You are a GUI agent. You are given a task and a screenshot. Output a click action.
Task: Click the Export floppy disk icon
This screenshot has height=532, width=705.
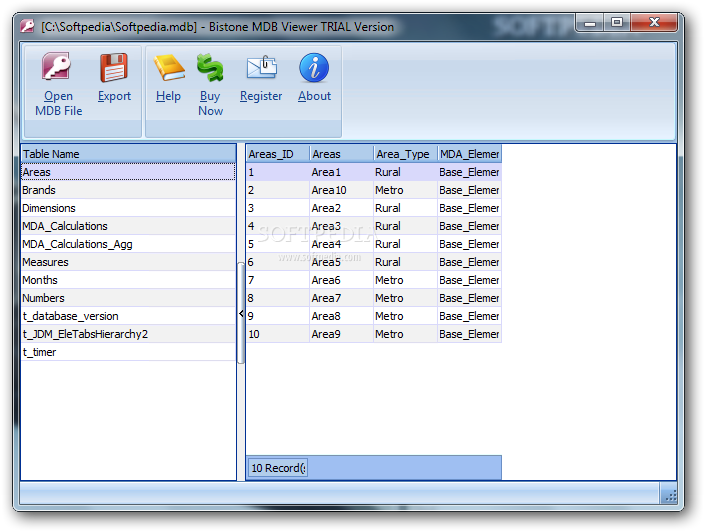click(x=114, y=67)
